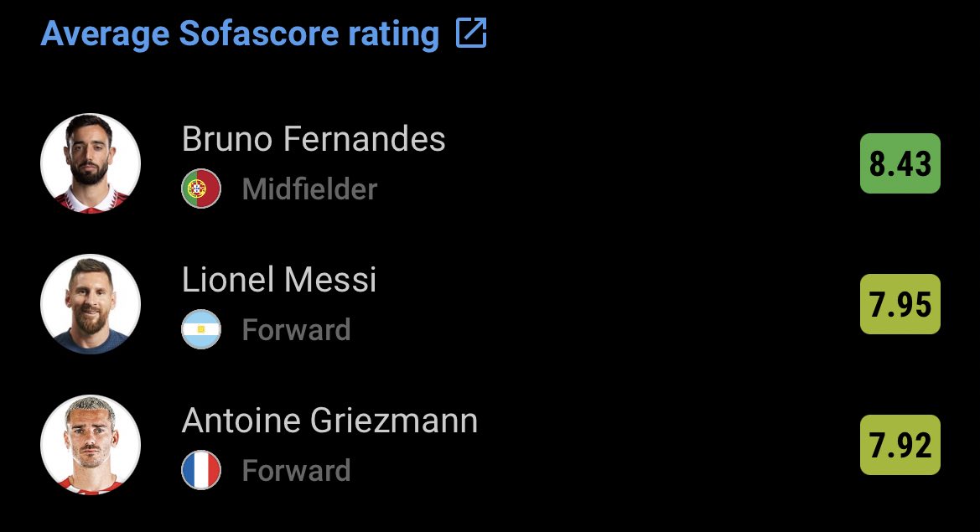Open Antoine Griezmann's player photo
The height and width of the screenshot is (532, 980).
click(91, 445)
